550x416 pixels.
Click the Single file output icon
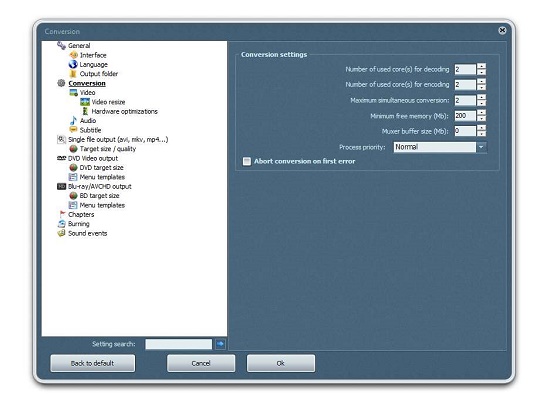61,139
